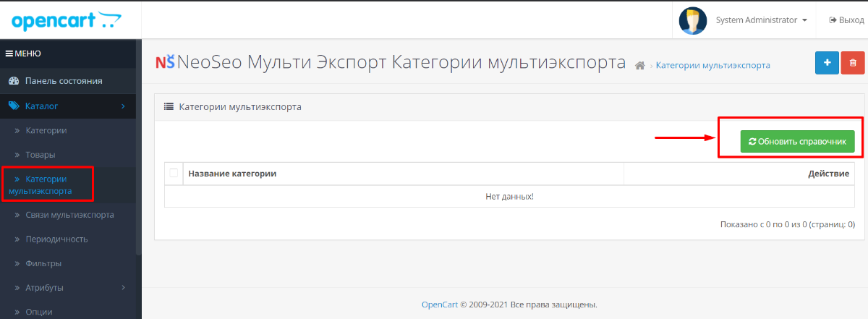This screenshot has width=868, height=319.
Task: Open Товары in sidebar
Action: click(41, 155)
